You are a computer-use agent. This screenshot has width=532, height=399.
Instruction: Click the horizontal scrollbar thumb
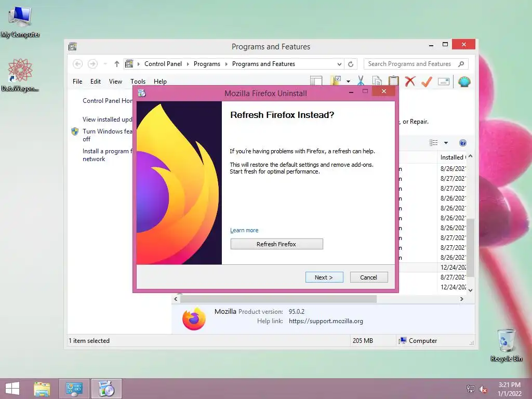278,299
